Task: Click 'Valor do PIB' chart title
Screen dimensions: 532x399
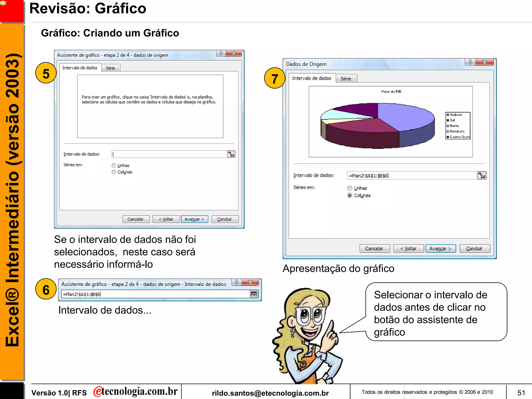Action: coord(391,91)
